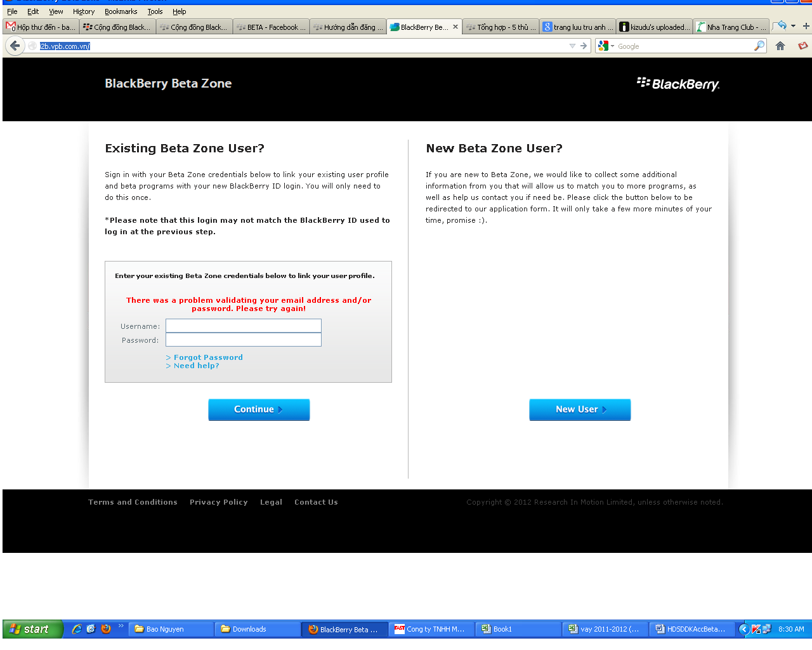The image size is (812, 650).
Task: Open the History menu
Action: (x=83, y=11)
